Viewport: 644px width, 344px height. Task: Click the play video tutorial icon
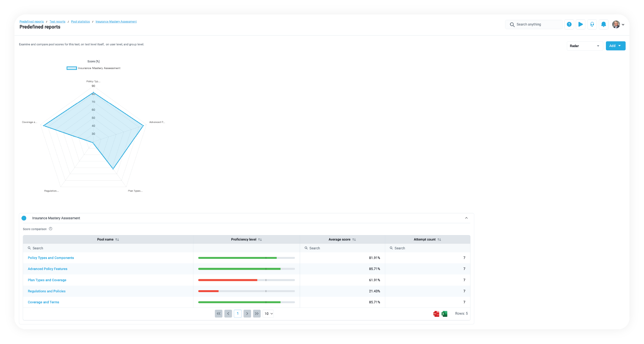pyautogui.click(x=580, y=24)
